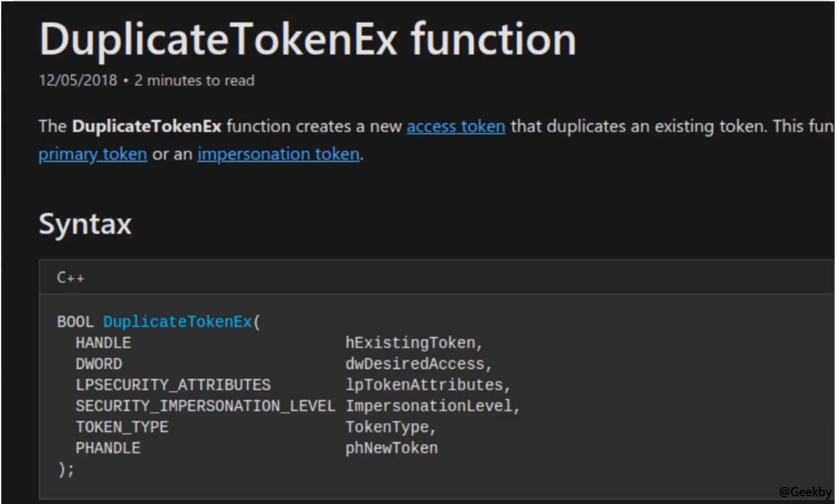Image resolution: width=837 pixels, height=504 pixels.
Task: Click the phNewToken parameter name
Action: 391,448
